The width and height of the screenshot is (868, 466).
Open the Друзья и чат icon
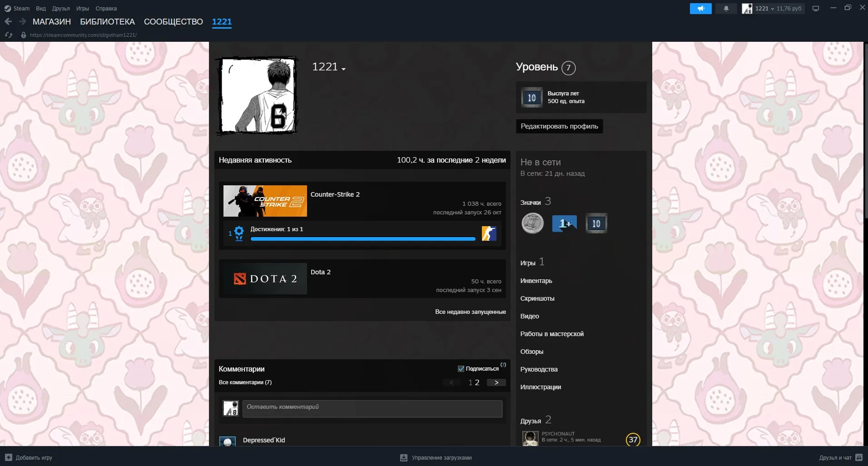[x=858, y=457]
